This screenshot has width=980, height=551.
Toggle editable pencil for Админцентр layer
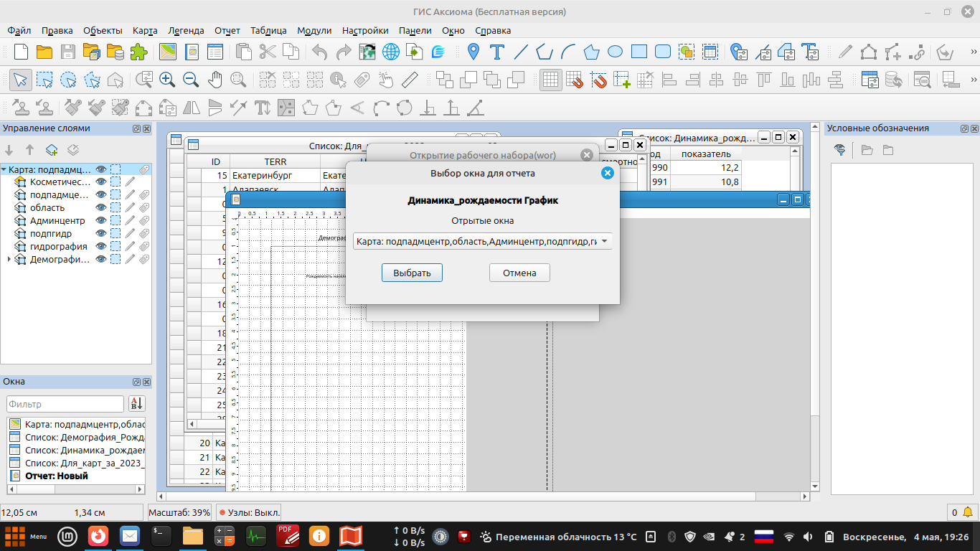tap(130, 221)
